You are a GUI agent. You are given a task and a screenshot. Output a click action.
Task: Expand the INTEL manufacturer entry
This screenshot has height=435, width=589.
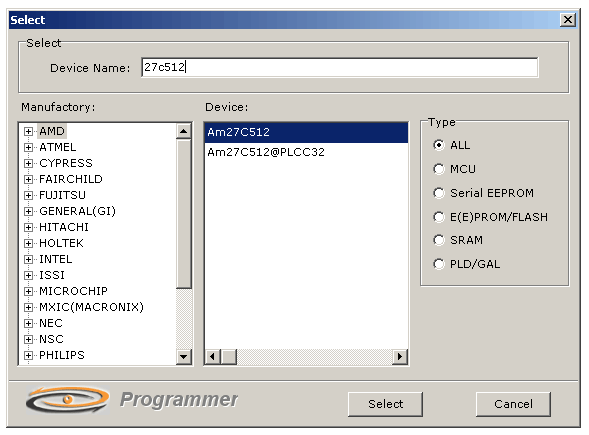click(28, 259)
